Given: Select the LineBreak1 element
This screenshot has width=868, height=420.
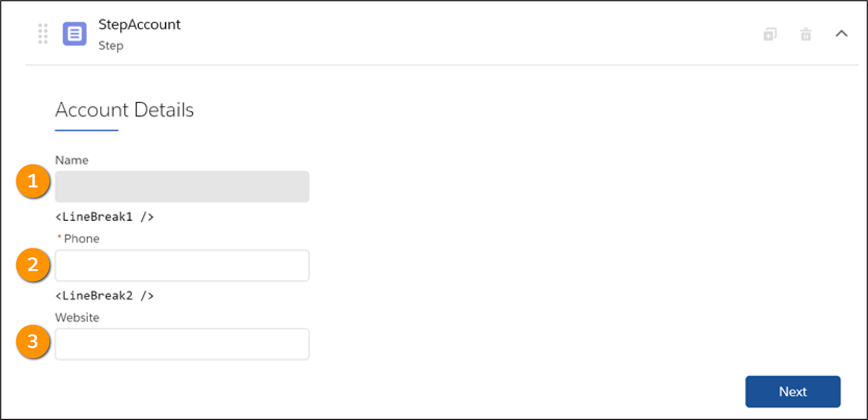Looking at the screenshot, I should click(x=104, y=217).
